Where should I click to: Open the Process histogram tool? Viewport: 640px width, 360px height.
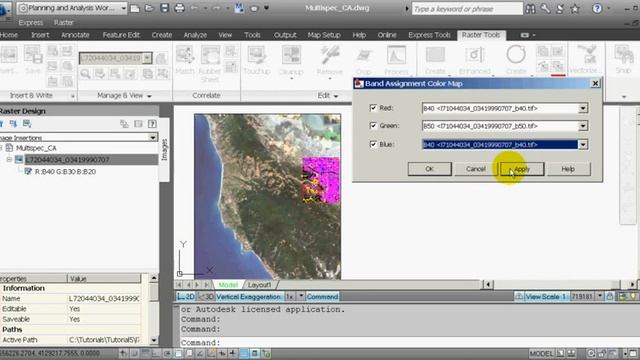coord(396,61)
